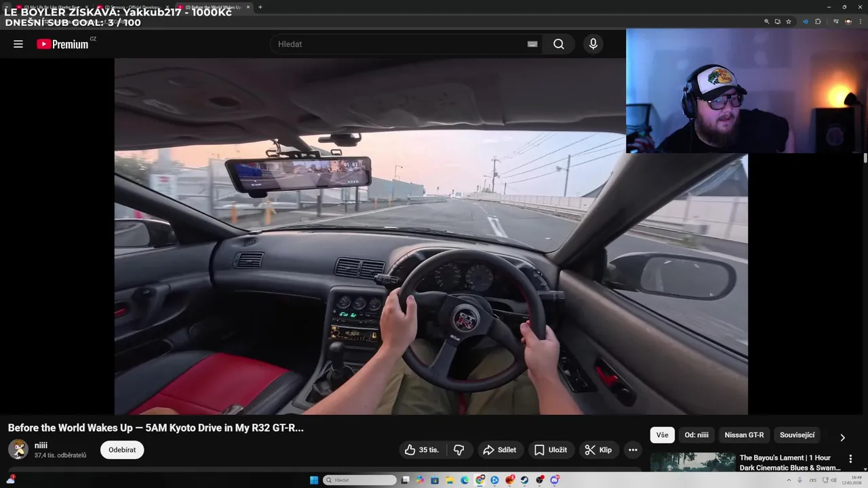Open Microsoft Edge from taskbar

point(465,480)
